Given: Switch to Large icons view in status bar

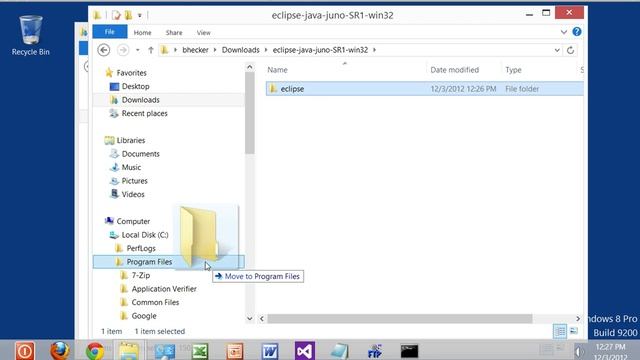Looking at the screenshot, I should (574, 331).
